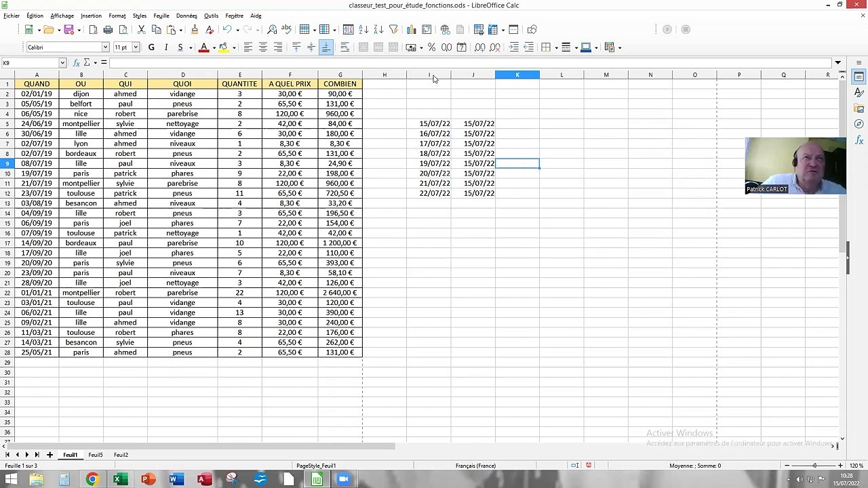Format cells as date icon
Viewport: 868px width, 488px height.
click(x=462, y=47)
